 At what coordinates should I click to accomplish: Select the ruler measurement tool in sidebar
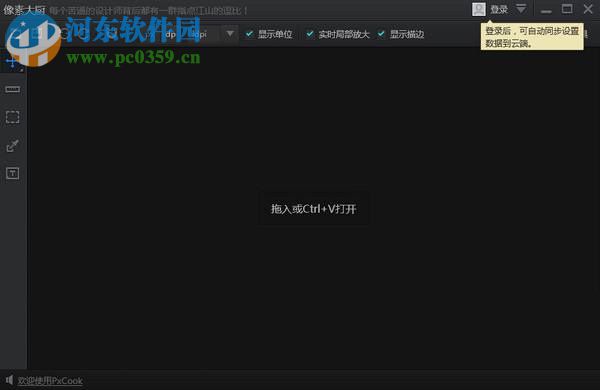[x=13, y=90]
